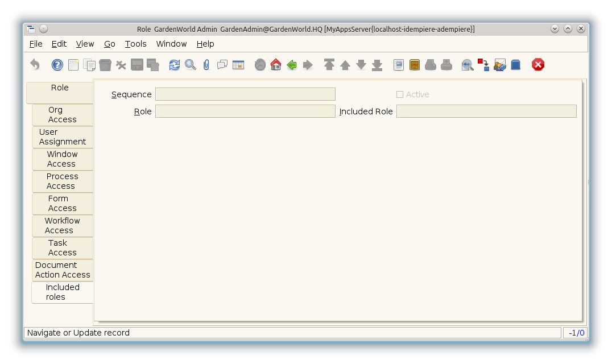Click the Refresh/Requery toolbar icon
This screenshot has width=612, height=364.
(175, 65)
